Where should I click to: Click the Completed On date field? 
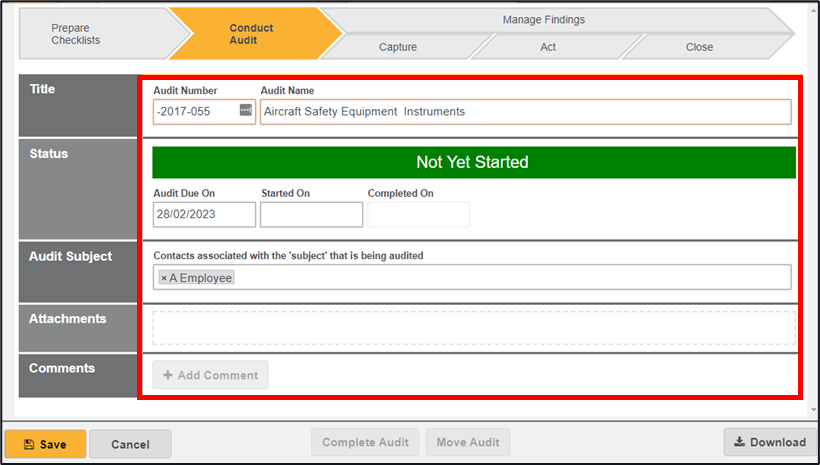[418, 215]
